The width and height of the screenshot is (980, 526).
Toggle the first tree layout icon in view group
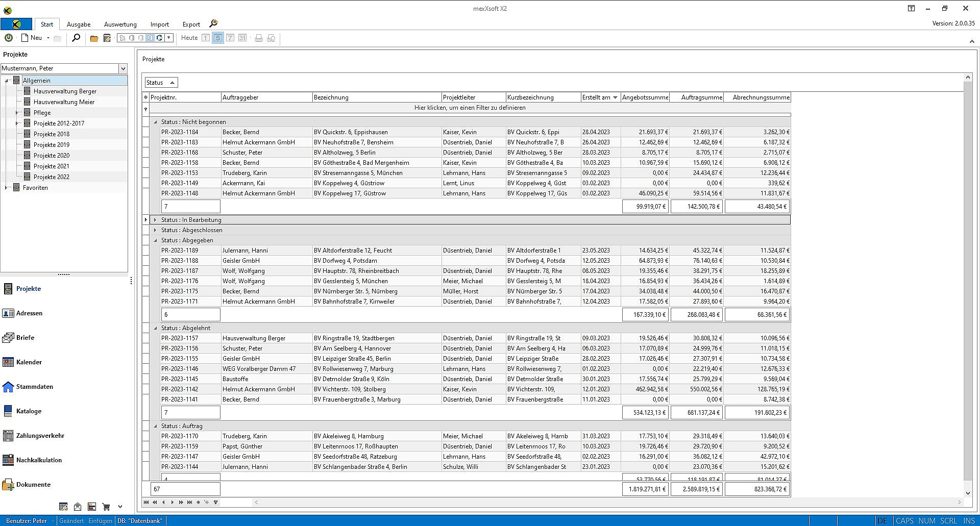click(122, 38)
